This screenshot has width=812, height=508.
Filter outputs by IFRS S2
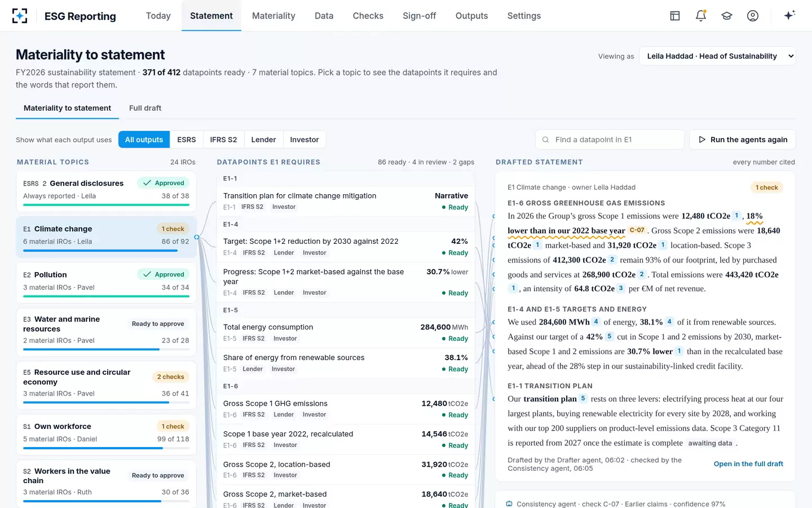pyautogui.click(x=224, y=139)
